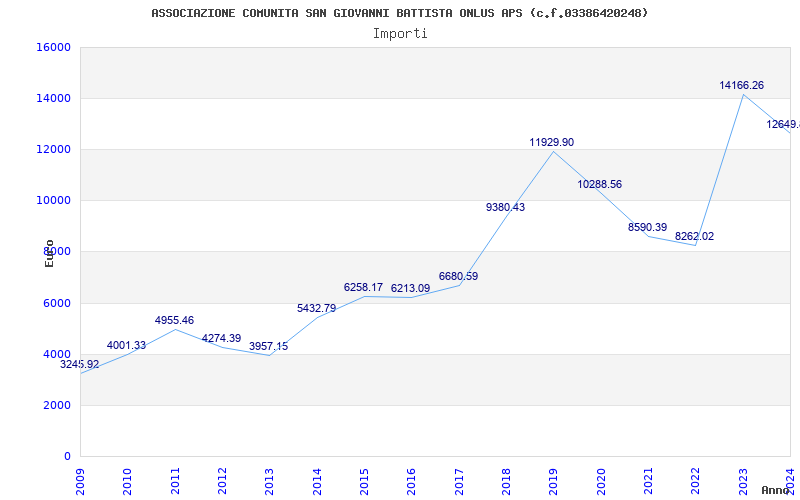
Task: Select the data label 4001.33
Action: (x=127, y=345)
